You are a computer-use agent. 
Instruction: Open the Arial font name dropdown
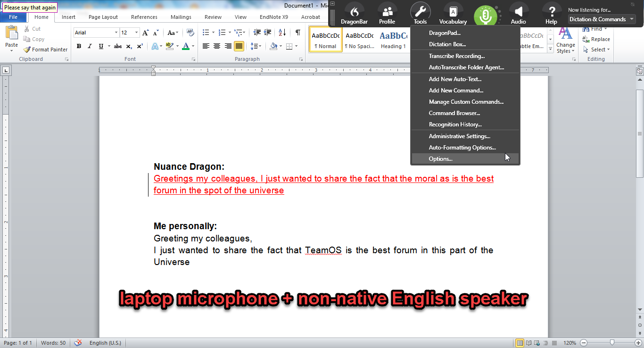pos(116,33)
